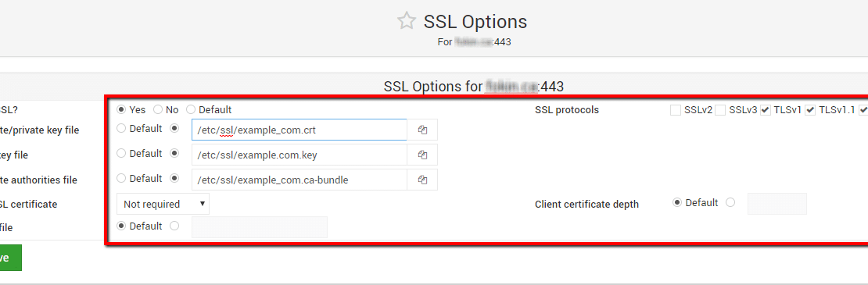The width and height of the screenshot is (868, 285).
Task: Uncheck the TLSv1 protocol checkbox
Action: (765, 110)
